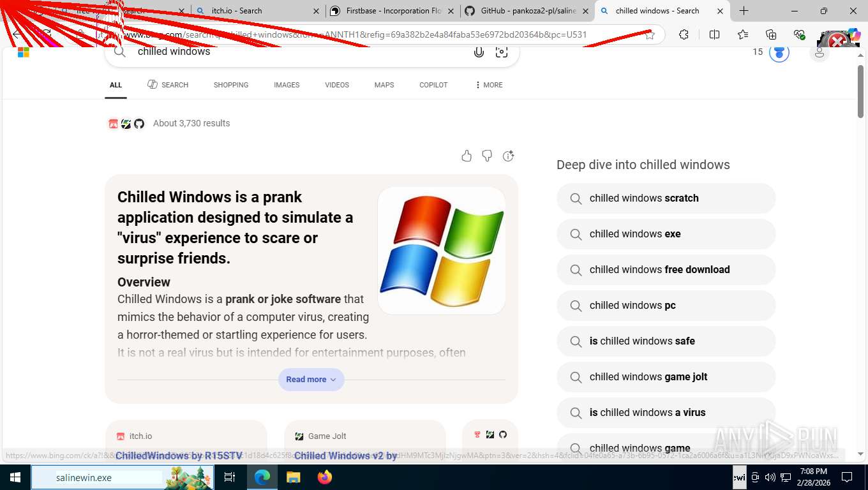Click the page vertical scrollbar thumb
The width and height of the screenshot is (868, 490).
click(x=860, y=91)
